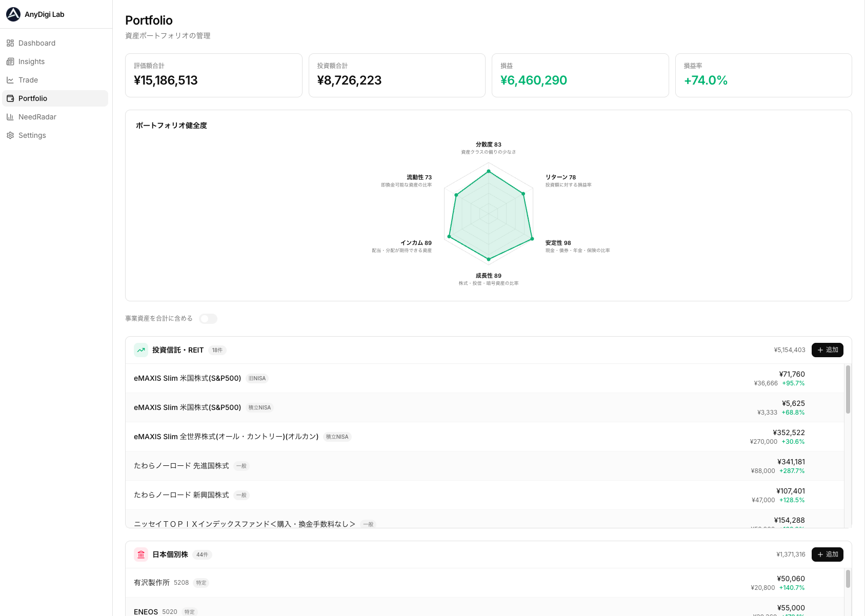Viewport: 865px width, 616px height.
Task: Click the AnyDigi Lab logo icon
Action: tap(13, 14)
